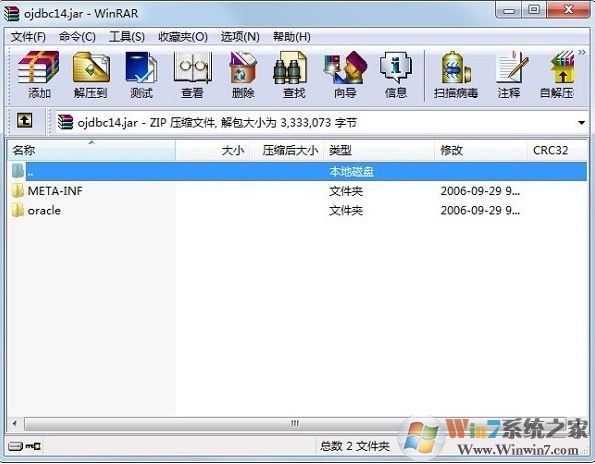Viewport: 595px width, 464px height.
Task: Click 总数 2 文件夹 status text
Action: 355,446
